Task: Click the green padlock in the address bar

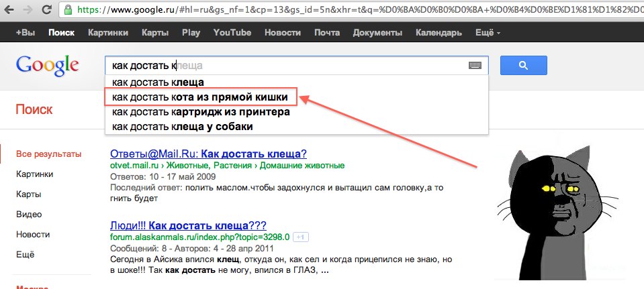Action: click(x=68, y=9)
